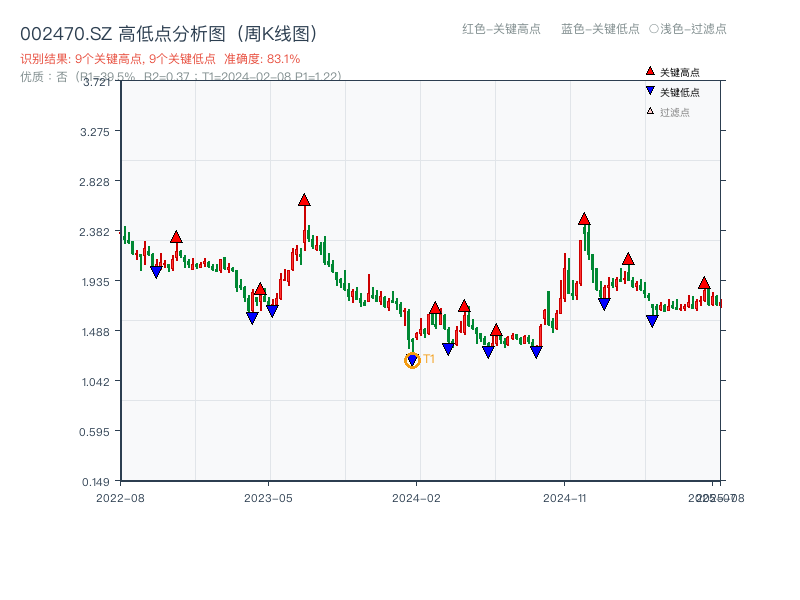
Task: Click the red 识别结果 summary line
Action: click(160, 59)
